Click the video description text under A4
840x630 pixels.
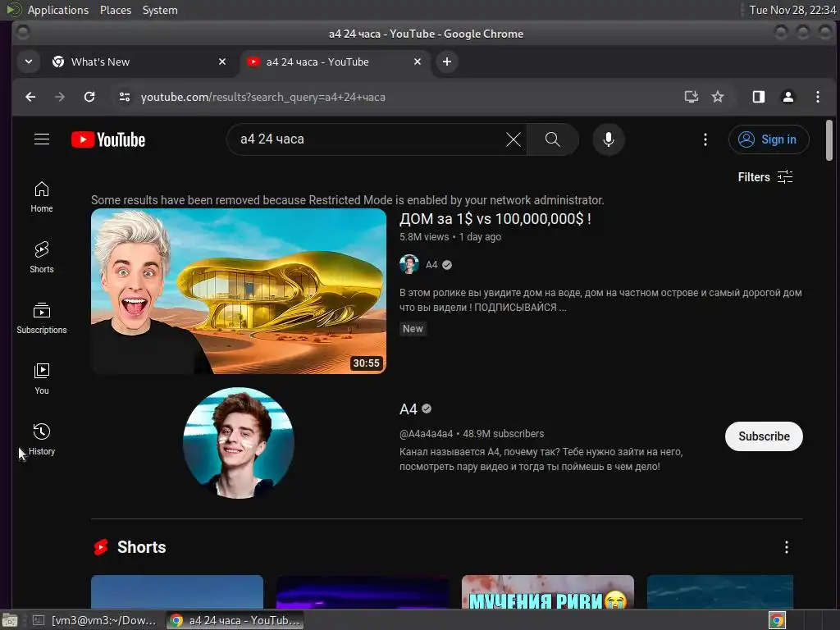coord(600,300)
